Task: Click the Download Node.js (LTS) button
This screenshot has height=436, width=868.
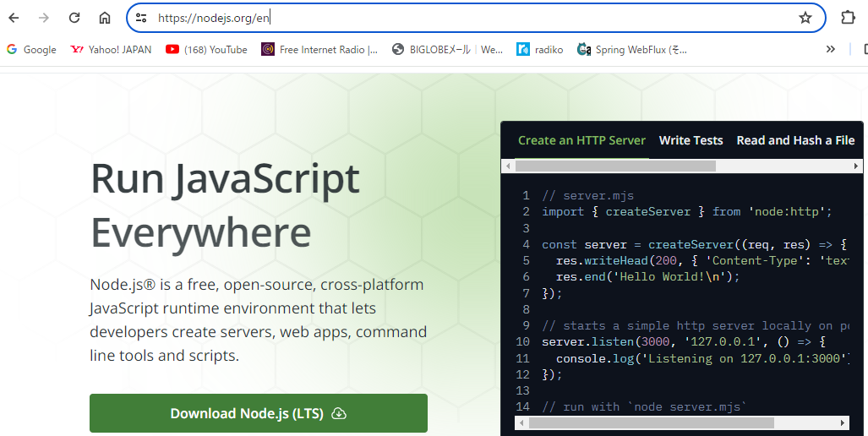Action: click(259, 413)
